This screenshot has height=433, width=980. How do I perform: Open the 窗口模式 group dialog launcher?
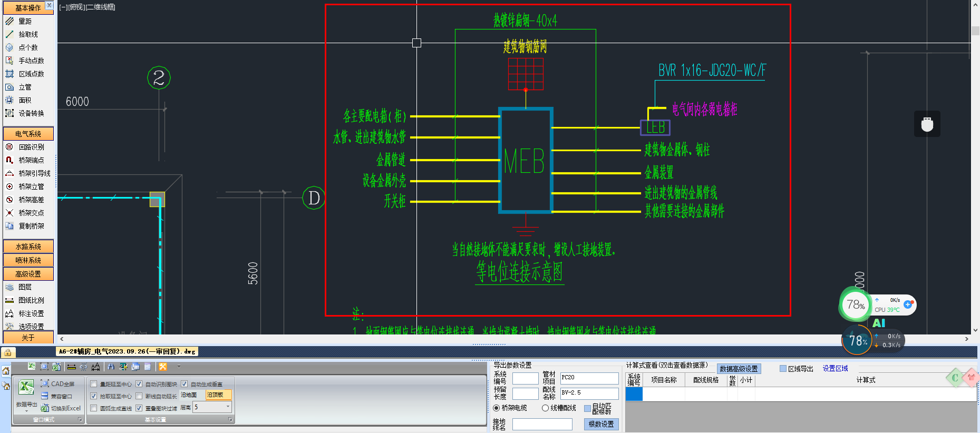click(80, 420)
